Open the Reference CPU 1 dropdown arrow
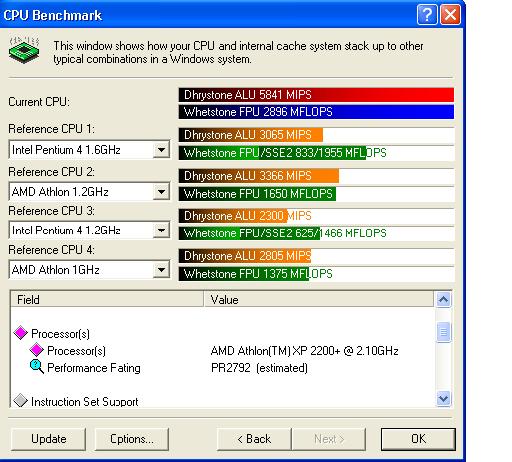This screenshot has height=462, width=512. tap(161, 150)
